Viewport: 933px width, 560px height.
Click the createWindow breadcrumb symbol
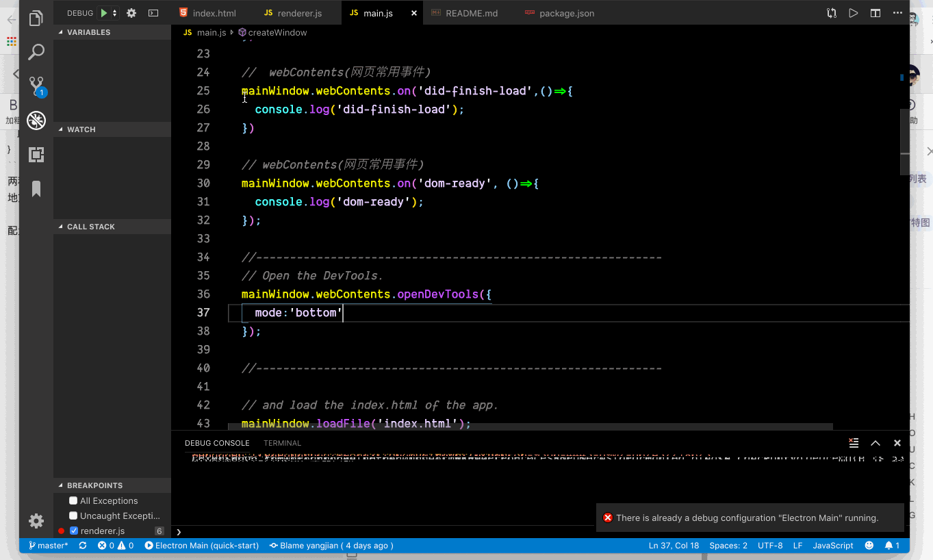click(272, 32)
